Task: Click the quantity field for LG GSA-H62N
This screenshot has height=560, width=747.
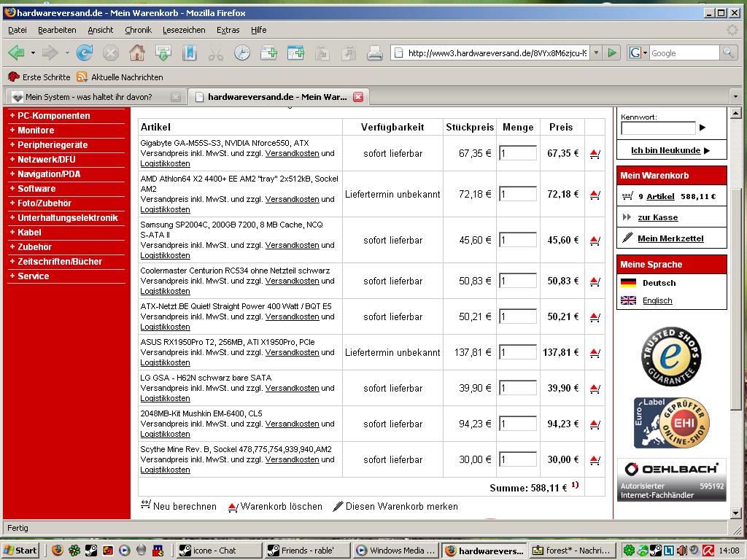Action: (x=518, y=388)
